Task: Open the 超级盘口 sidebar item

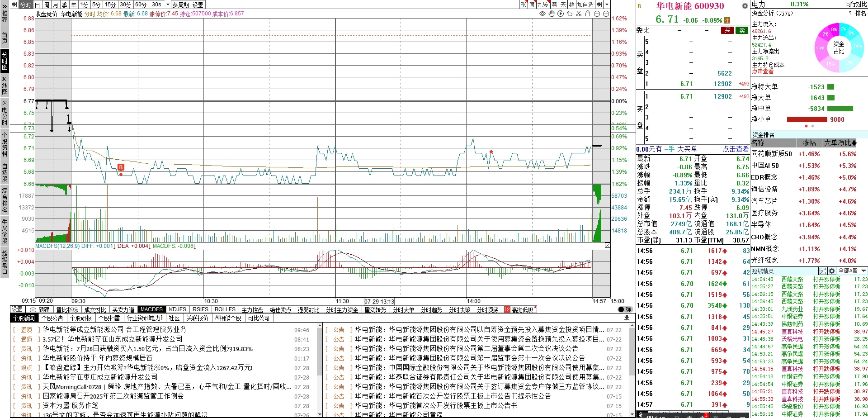Action: tap(5, 262)
